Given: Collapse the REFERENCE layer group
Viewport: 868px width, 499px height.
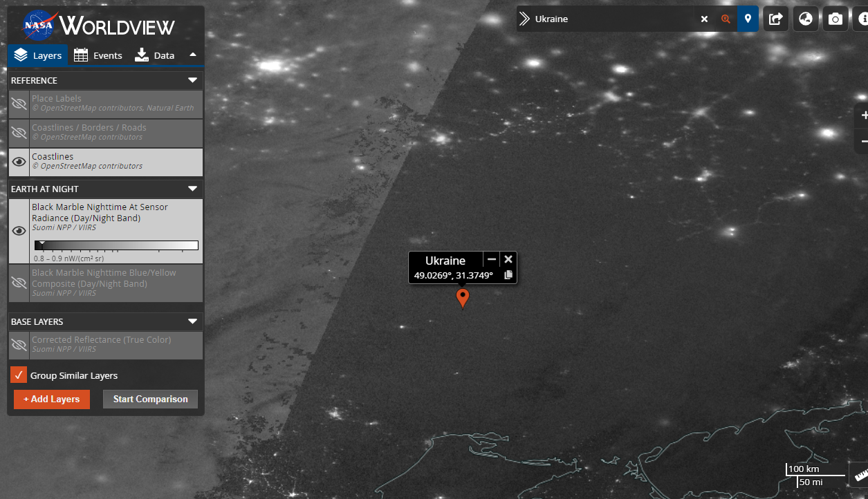Looking at the screenshot, I should [x=193, y=80].
